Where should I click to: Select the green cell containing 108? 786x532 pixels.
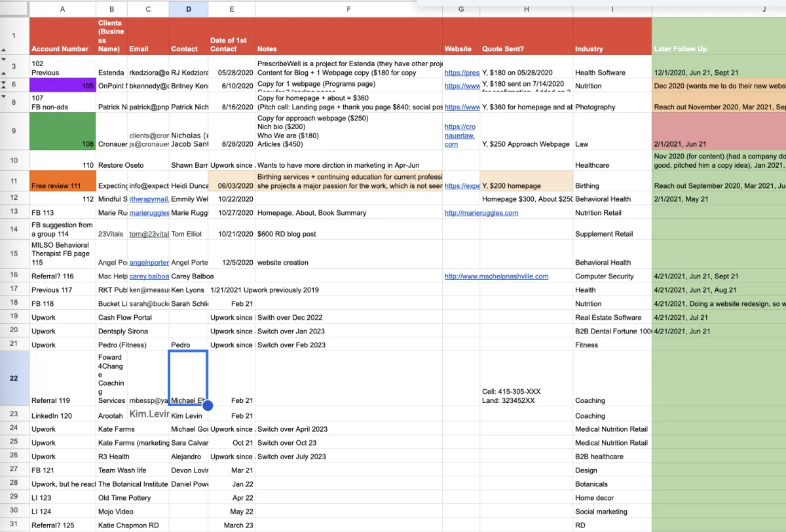pos(62,131)
